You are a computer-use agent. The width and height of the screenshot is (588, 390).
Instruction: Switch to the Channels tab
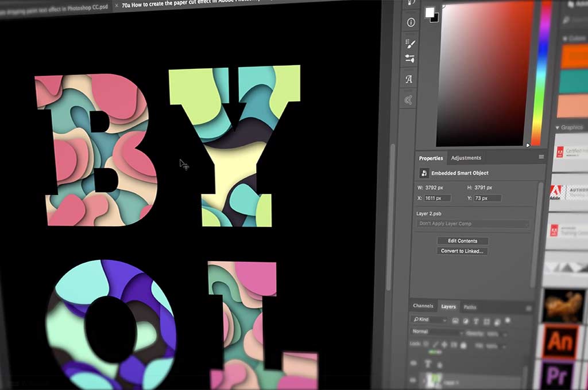coord(423,306)
